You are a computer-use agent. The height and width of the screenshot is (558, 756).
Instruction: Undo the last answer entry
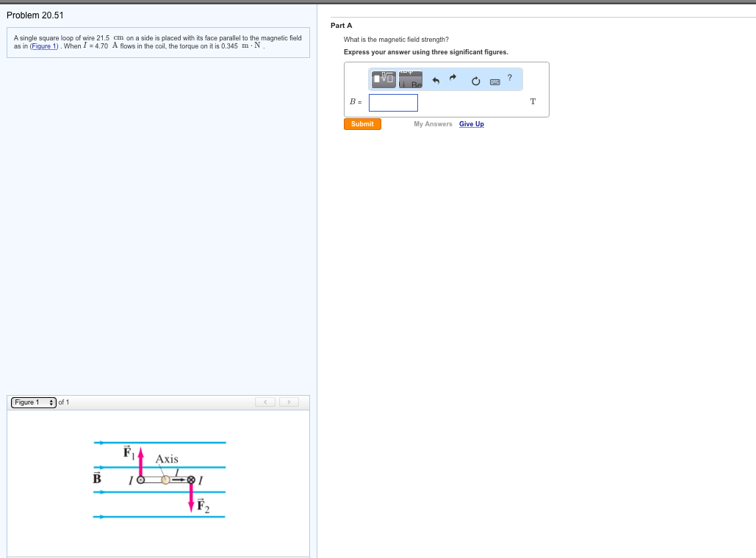coord(436,79)
